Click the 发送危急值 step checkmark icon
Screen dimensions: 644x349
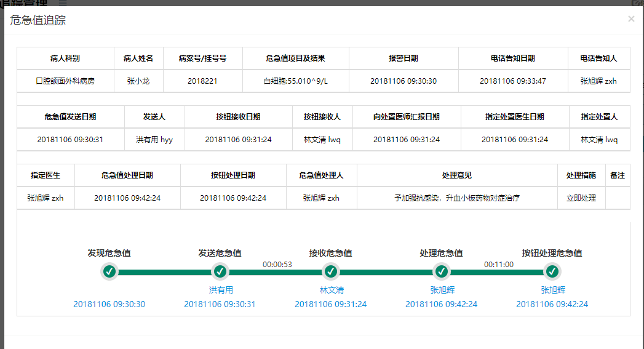[220, 271]
